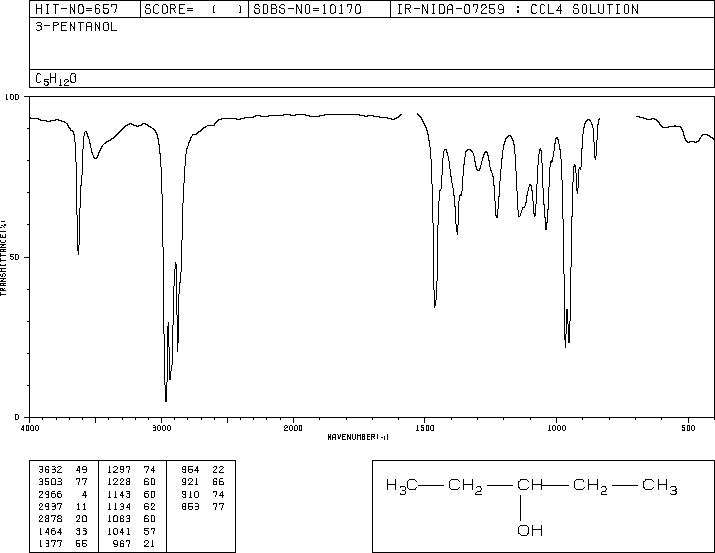The width and height of the screenshot is (715, 553).
Task: Click transmittance value 33 beside 1464
Action: coord(81,532)
